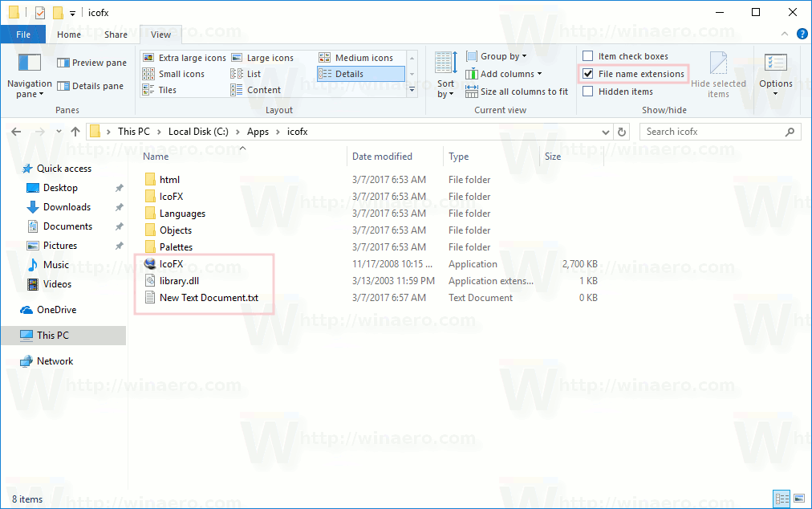Open the Sort by options
The image size is (812, 509).
coord(445,72)
